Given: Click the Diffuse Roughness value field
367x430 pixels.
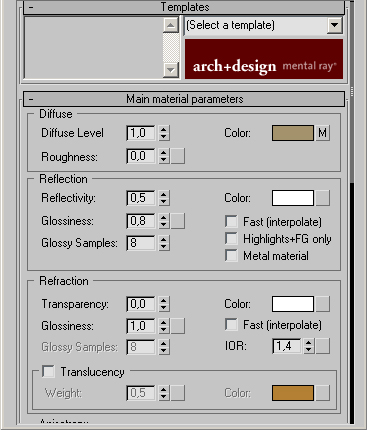Looking at the screenshot, I should 141,156.
